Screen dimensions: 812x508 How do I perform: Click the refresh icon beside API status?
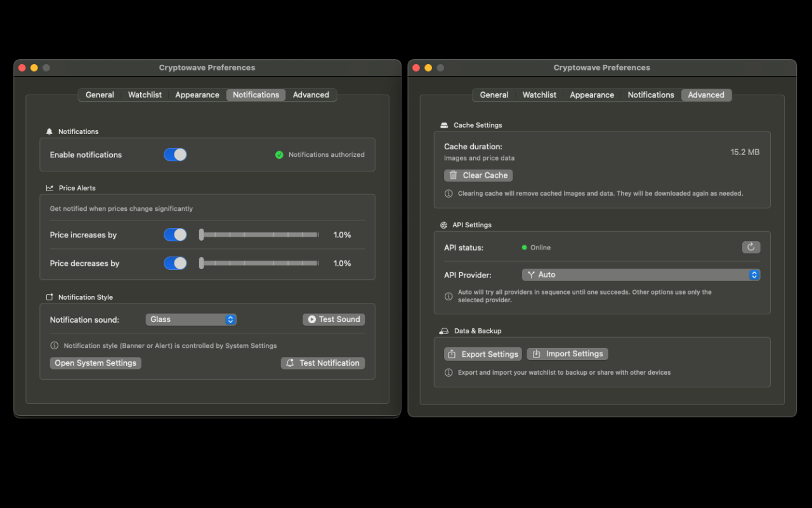click(751, 247)
